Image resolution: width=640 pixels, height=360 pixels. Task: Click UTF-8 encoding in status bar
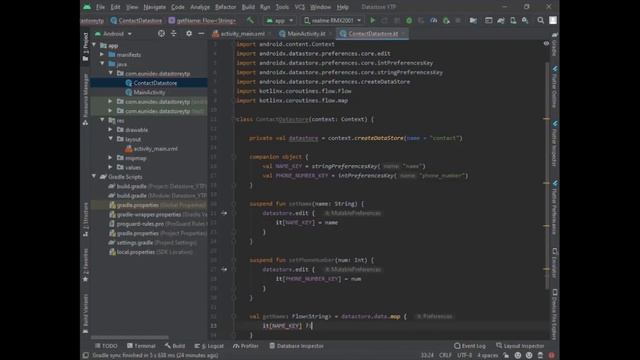tap(464, 356)
